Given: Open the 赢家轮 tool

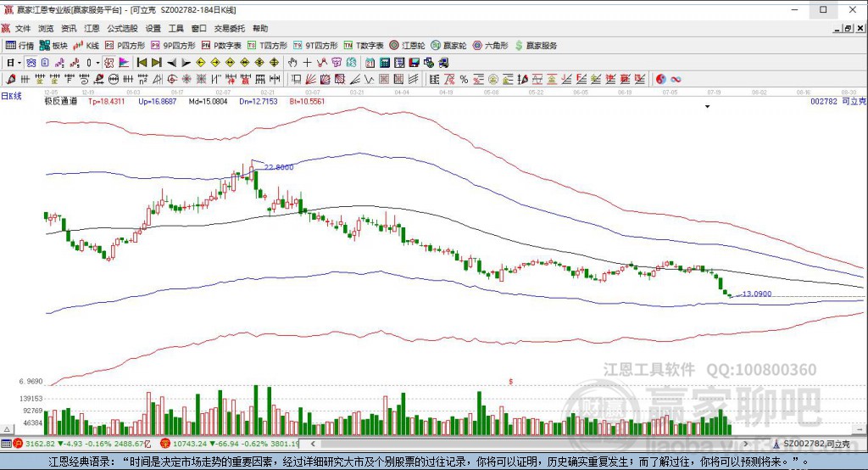Looking at the screenshot, I should click(449, 46).
